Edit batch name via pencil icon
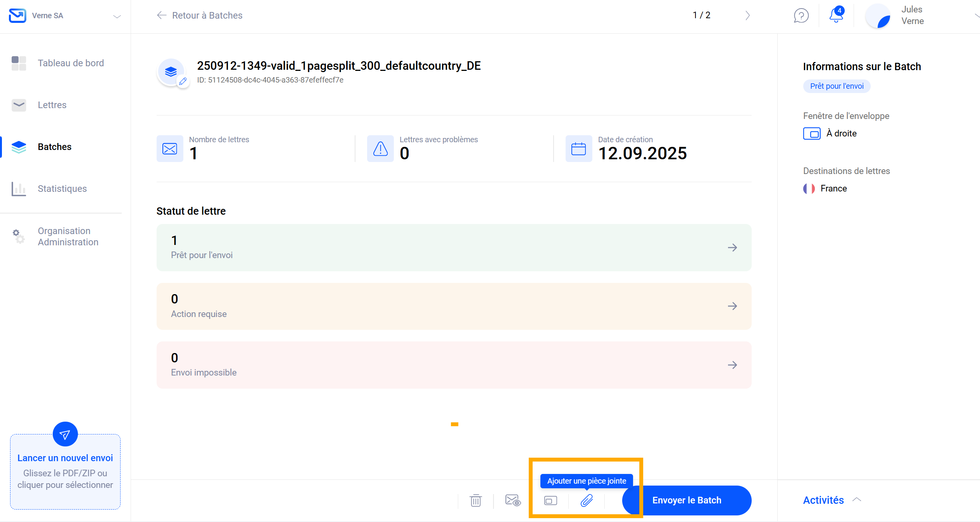This screenshot has width=980, height=522. coord(183,81)
